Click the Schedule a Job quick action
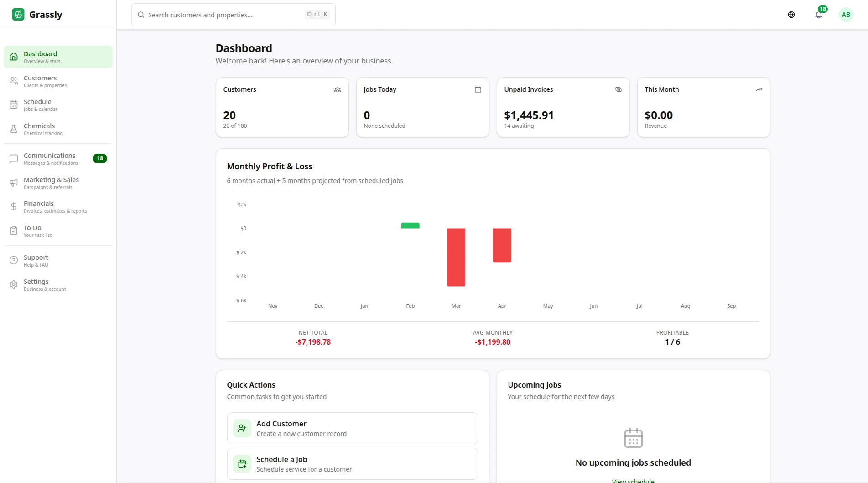Viewport: 868px width, 483px height. tap(353, 464)
